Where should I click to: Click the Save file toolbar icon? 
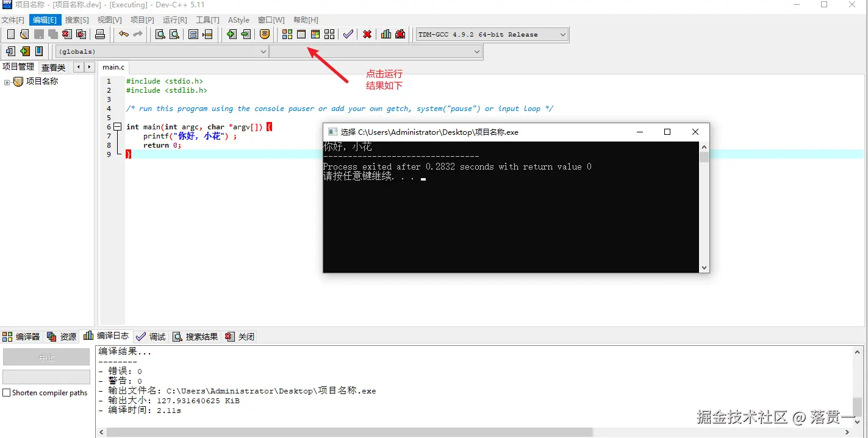(38, 34)
